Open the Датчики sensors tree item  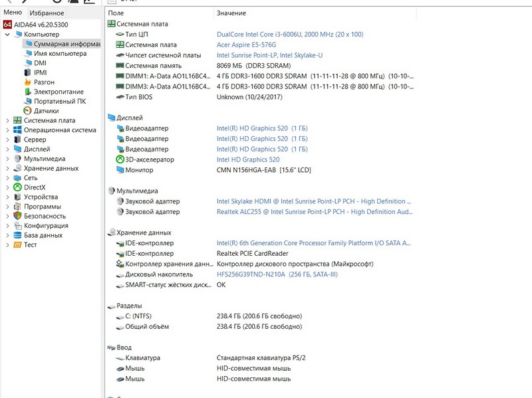pyautogui.click(x=46, y=111)
